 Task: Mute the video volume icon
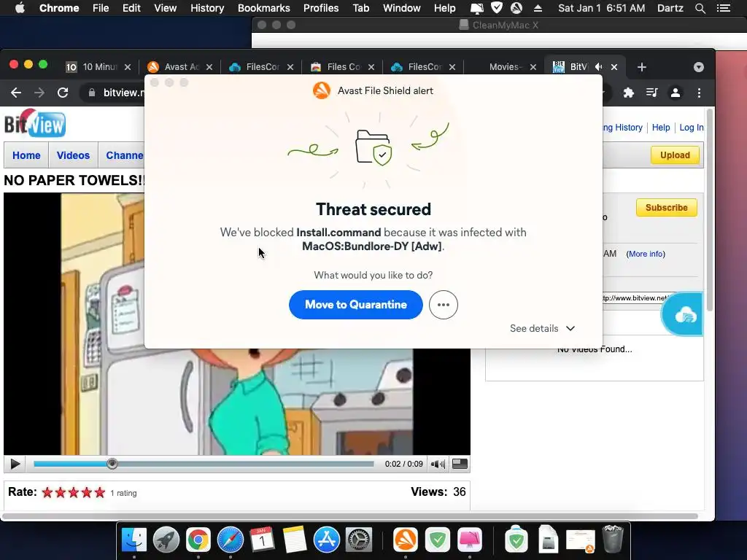[438, 464]
